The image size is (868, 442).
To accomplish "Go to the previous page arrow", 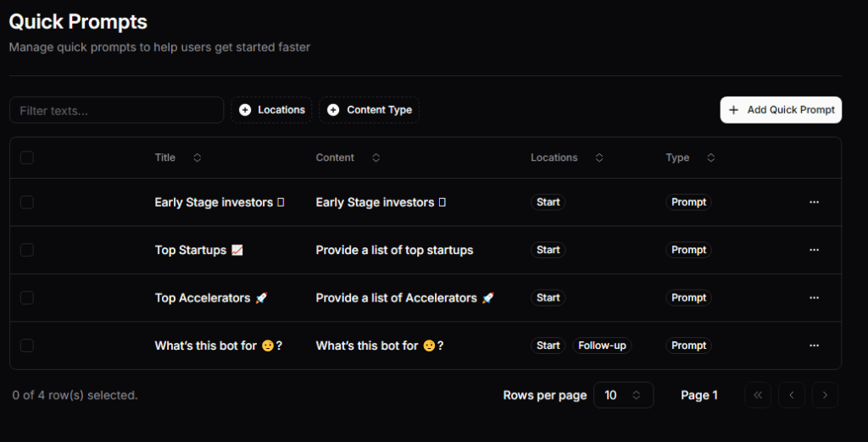I will click(791, 395).
